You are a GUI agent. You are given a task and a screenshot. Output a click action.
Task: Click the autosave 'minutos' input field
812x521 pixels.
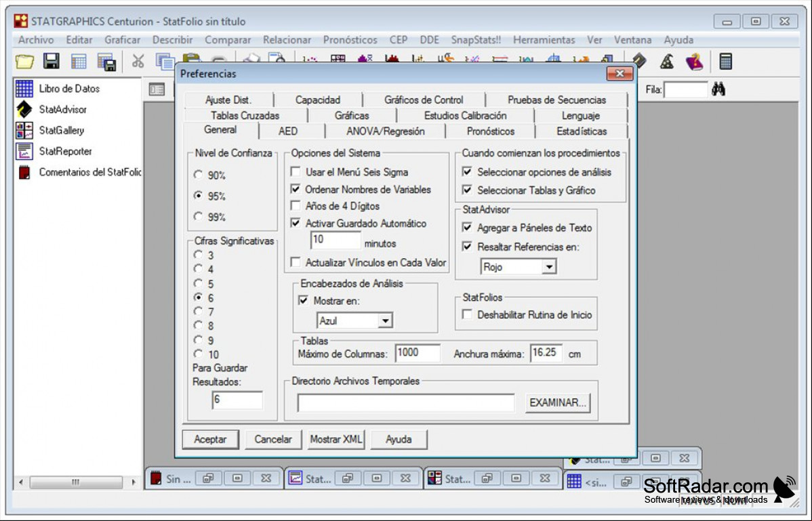[x=336, y=240]
